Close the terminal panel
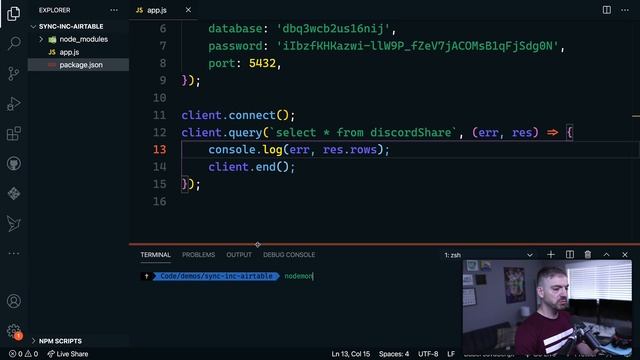This screenshot has width=640, height=360. (625, 255)
